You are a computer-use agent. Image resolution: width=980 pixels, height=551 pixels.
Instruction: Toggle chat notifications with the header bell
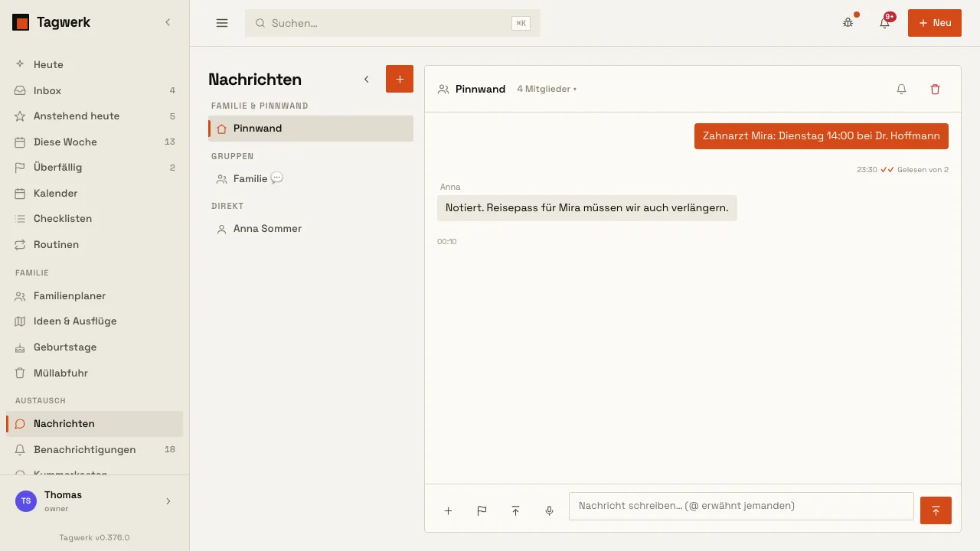pos(901,89)
